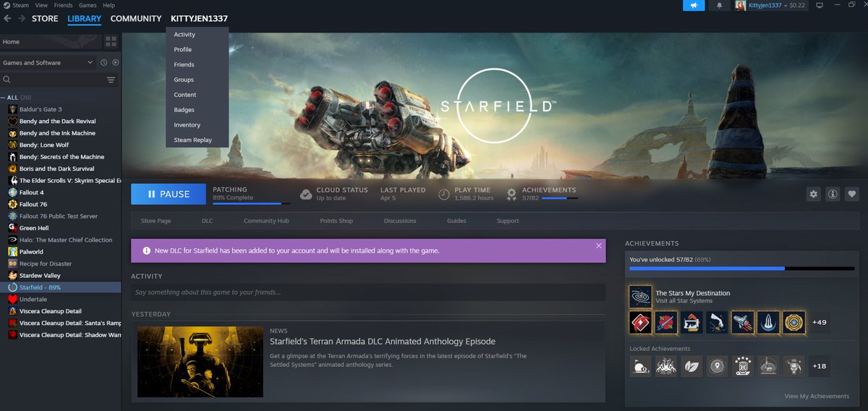Select Activity in the profile dropdown
Screen dimensions: 868x411
point(197,35)
